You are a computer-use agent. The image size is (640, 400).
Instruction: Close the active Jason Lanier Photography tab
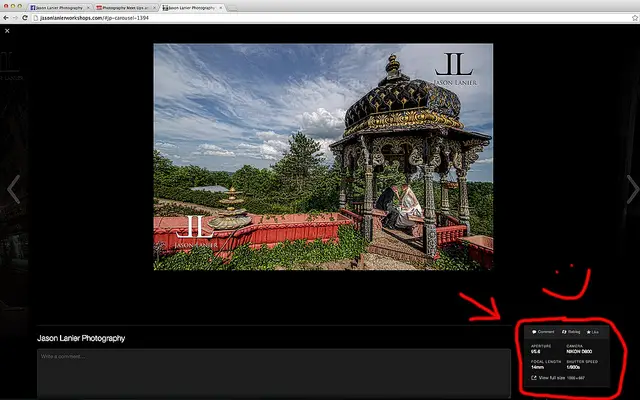[x=221, y=8]
